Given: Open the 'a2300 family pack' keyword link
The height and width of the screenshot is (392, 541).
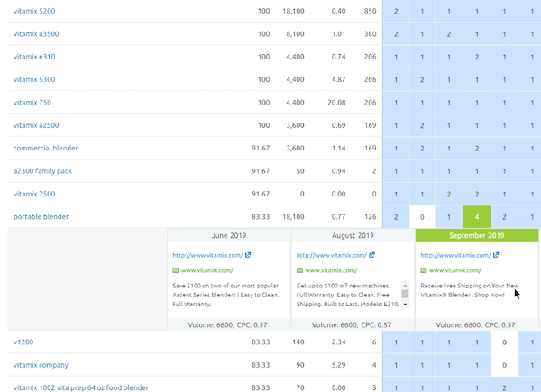Looking at the screenshot, I should [x=44, y=170].
